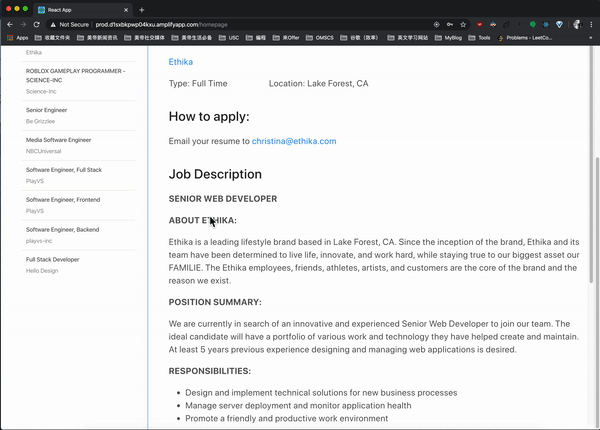Select the Roblox Gameplay Programmer job listing

point(78,81)
